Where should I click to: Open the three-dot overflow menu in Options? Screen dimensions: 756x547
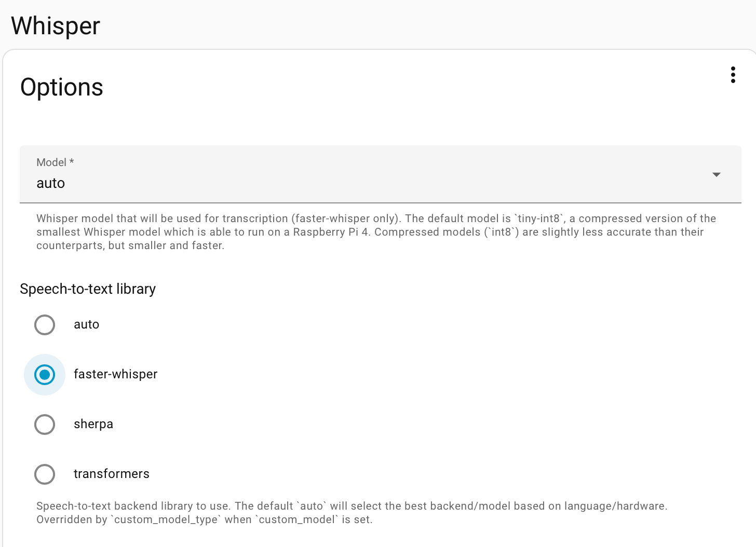[x=733, y=75]
